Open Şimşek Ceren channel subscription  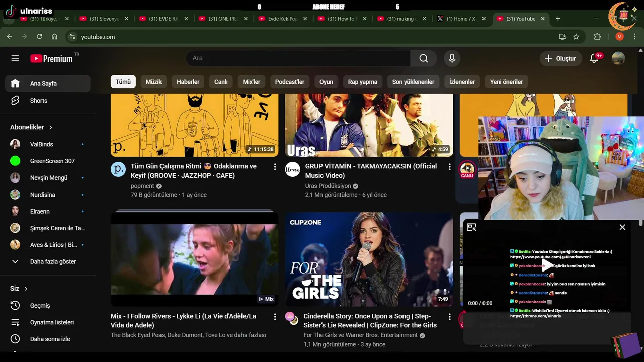pos(48,228)
